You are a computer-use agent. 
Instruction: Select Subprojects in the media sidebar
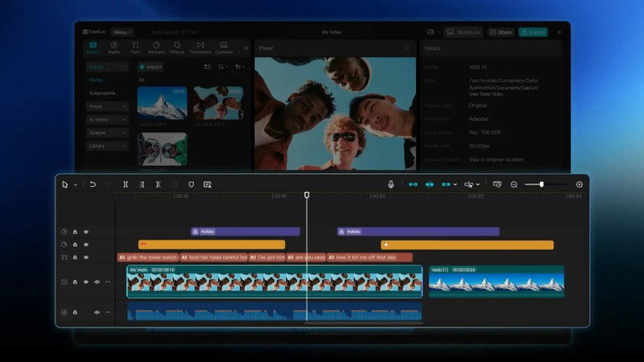click(x=102, y=93)
